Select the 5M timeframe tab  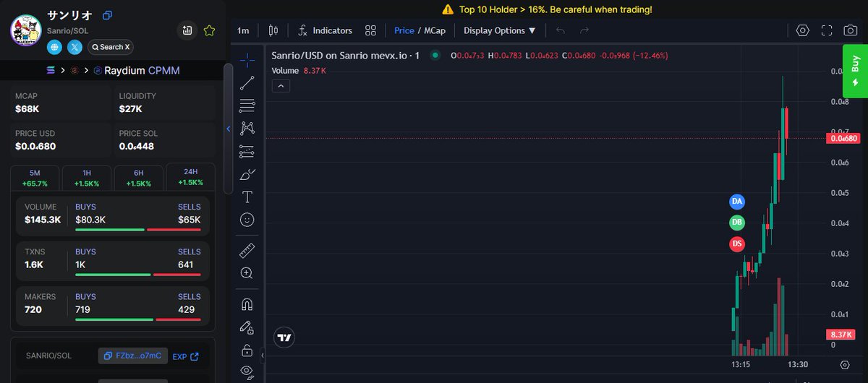pos(35,178)
